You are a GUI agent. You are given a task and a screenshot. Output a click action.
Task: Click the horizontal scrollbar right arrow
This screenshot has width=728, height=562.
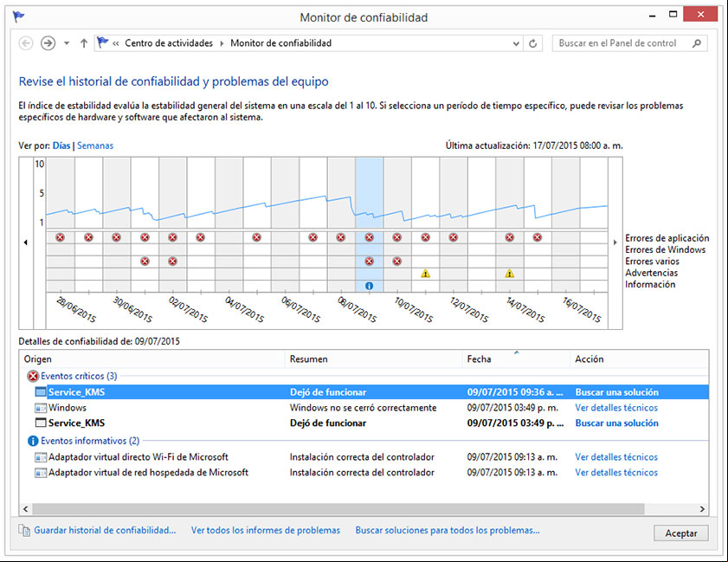click(702, 509)
